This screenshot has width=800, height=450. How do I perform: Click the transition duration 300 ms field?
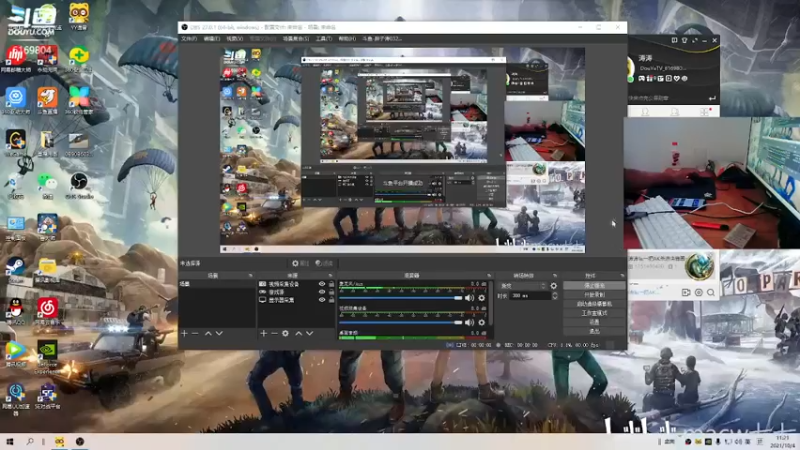point(530,296)
